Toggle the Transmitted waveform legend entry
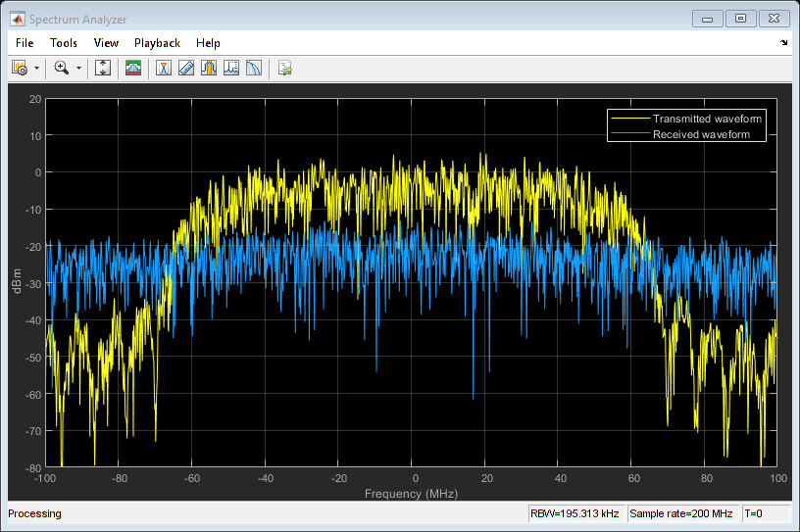The height and width of the screenshot is (532, 800). [707, 119]
